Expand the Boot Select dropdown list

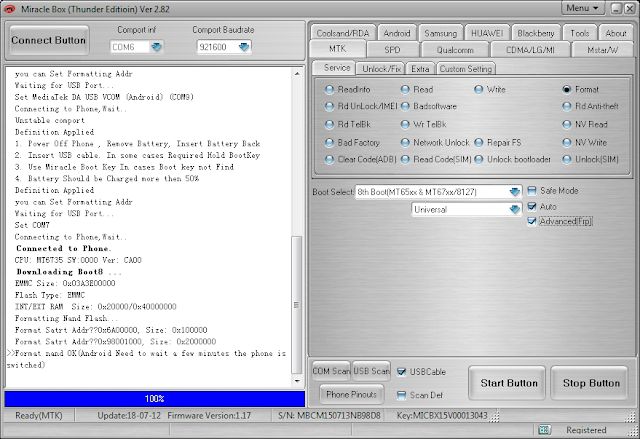click(515, 192)
